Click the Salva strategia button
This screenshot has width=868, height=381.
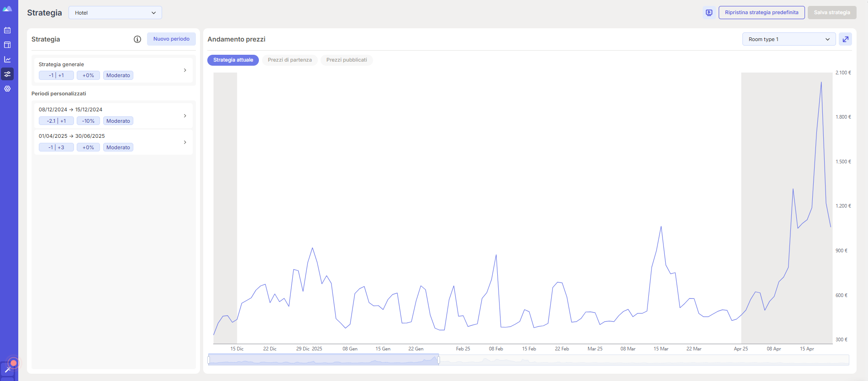tap(832, 13)
